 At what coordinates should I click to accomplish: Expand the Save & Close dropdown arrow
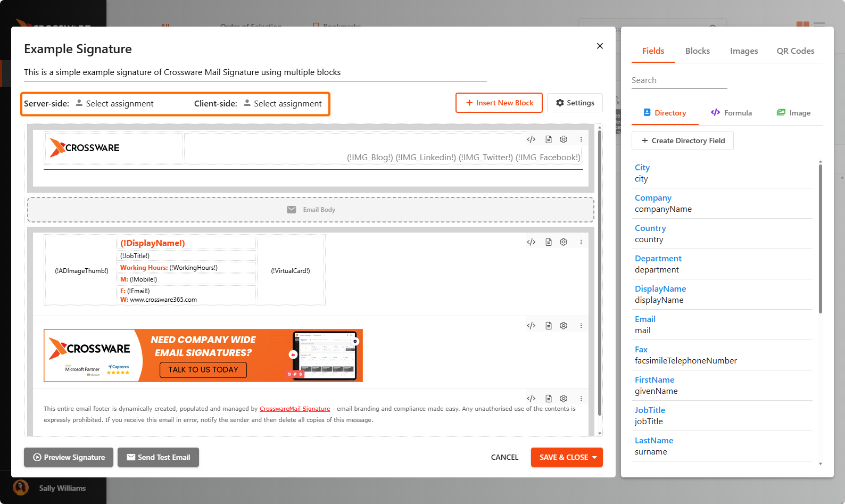click(594, 457)
